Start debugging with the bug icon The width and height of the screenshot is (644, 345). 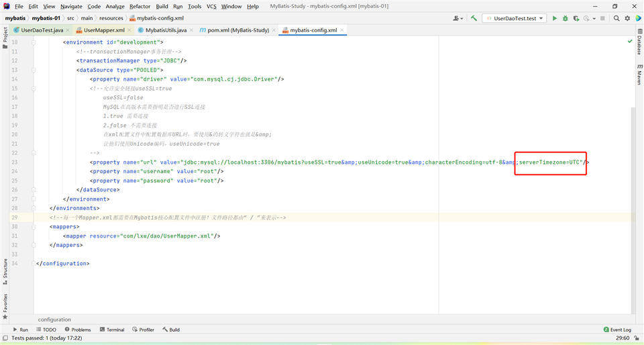pyautogui.click(x=565, y=18)
